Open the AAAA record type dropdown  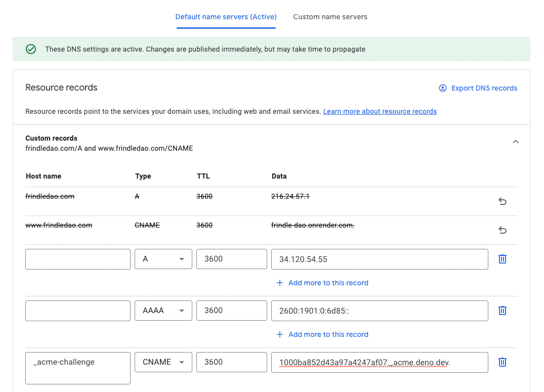[x=163, y=310]
